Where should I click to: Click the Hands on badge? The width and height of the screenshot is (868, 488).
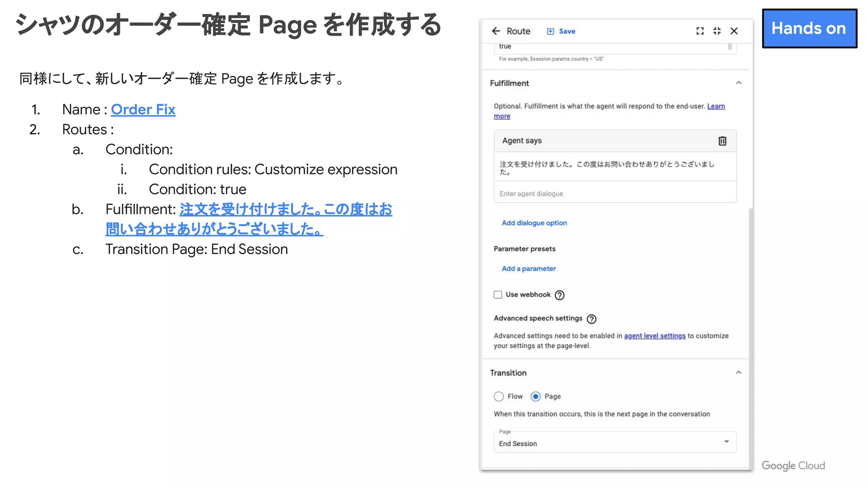click(809, 28)
